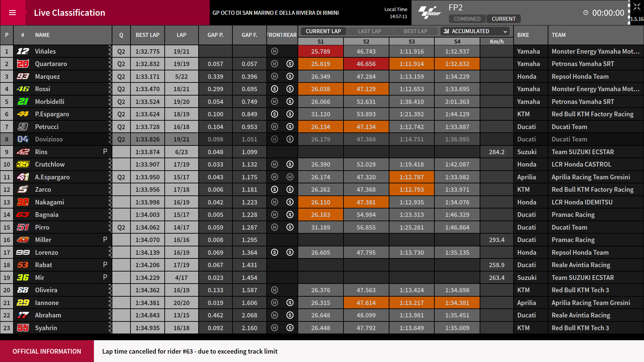Sort by the GAP F. column header
644x362 pixels.
[x=249, y=35]
